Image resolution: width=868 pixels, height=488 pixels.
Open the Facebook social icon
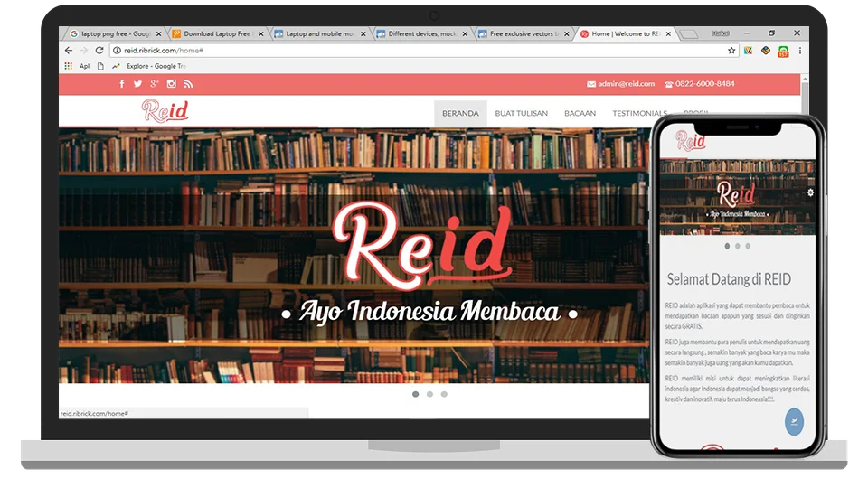coord(123,84)
